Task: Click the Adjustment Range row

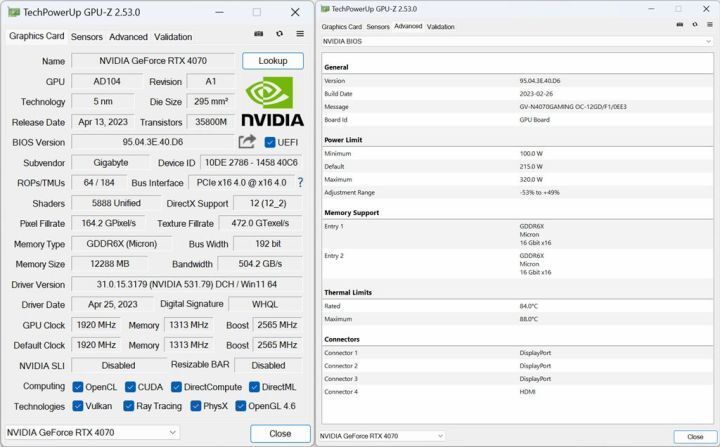Action: pos(518,192)
